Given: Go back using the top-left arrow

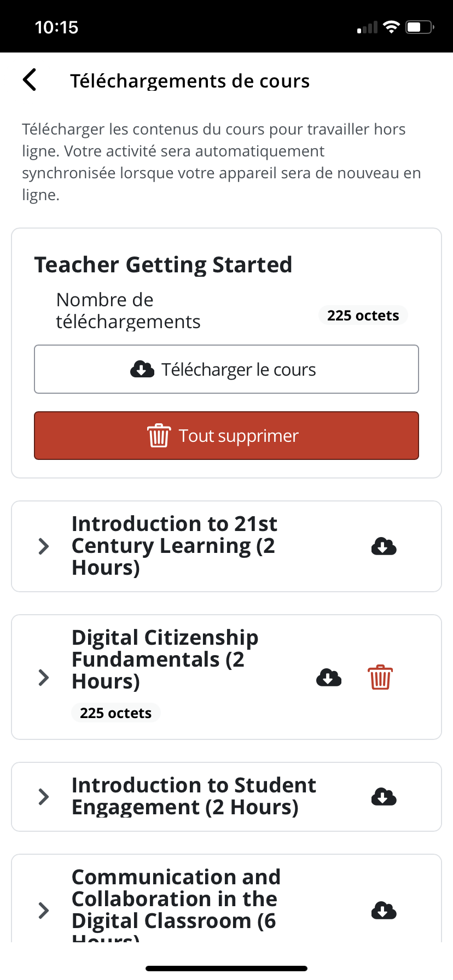Looking at the screenshot, I should pos(30,80).
